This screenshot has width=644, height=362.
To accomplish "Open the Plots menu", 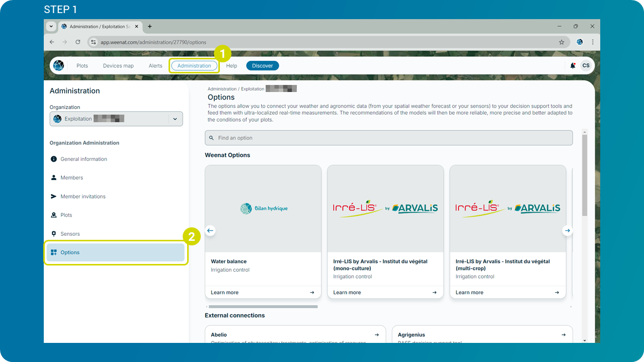I will pyautogui.click(x=82, y=66).
